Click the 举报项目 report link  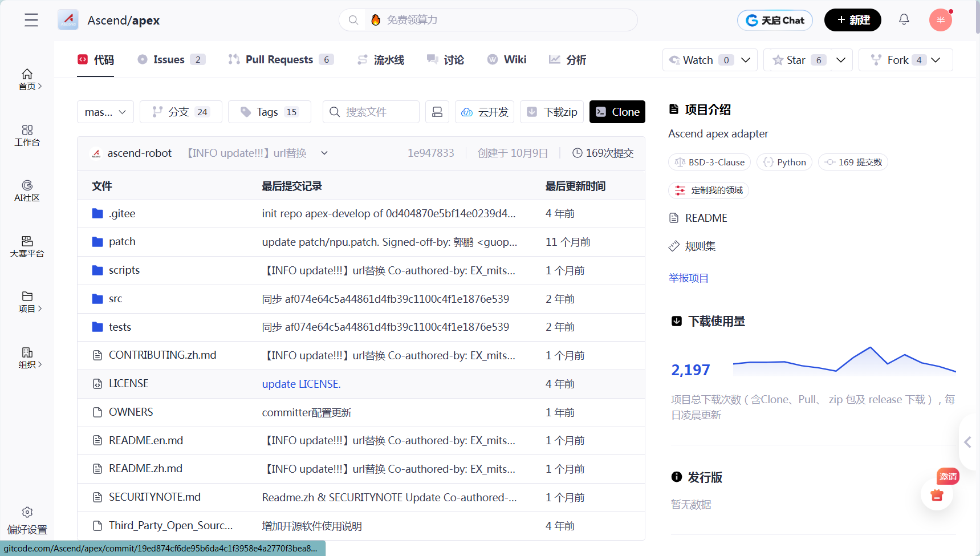click(688, 278)
